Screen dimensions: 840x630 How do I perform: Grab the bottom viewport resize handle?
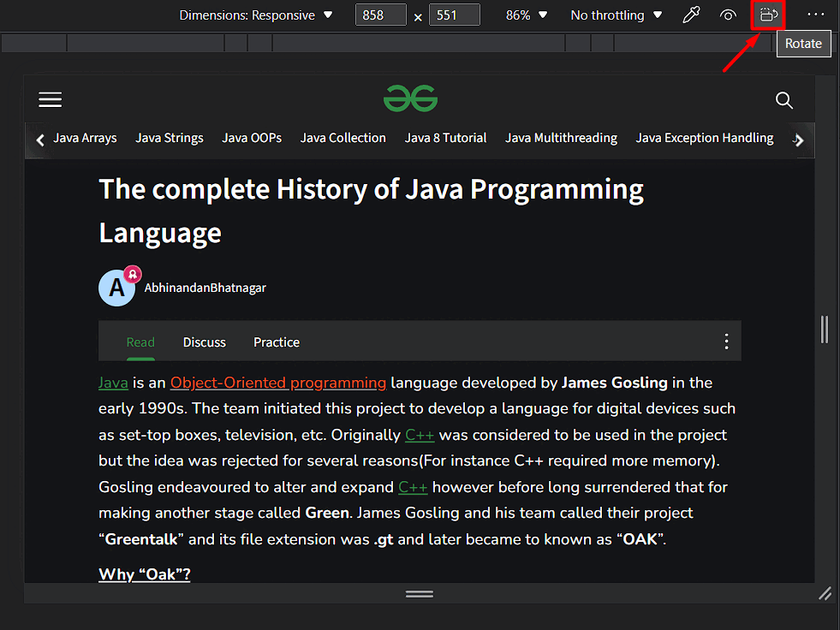pos(419,594)
